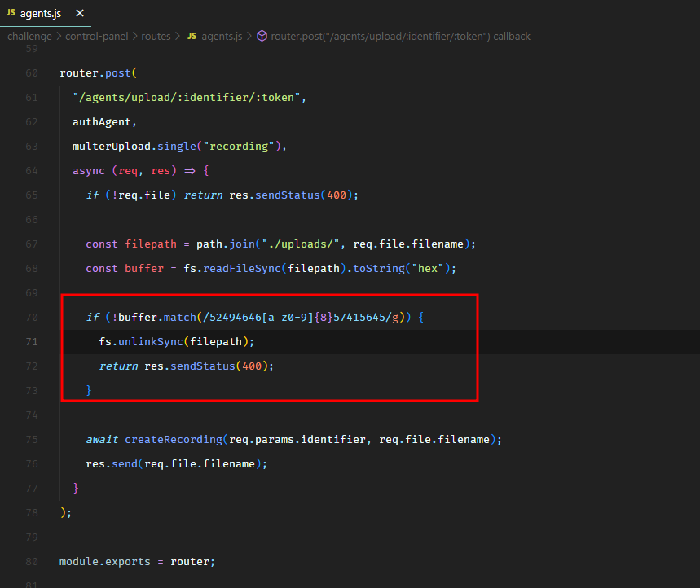The image size is (700, 588).
Task: Click line number 60 in the gutter
Action: point(32,73)
